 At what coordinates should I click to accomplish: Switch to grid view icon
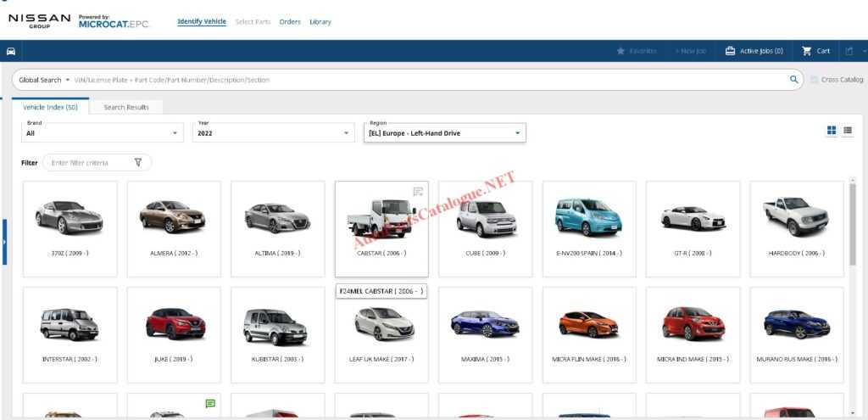832,130
